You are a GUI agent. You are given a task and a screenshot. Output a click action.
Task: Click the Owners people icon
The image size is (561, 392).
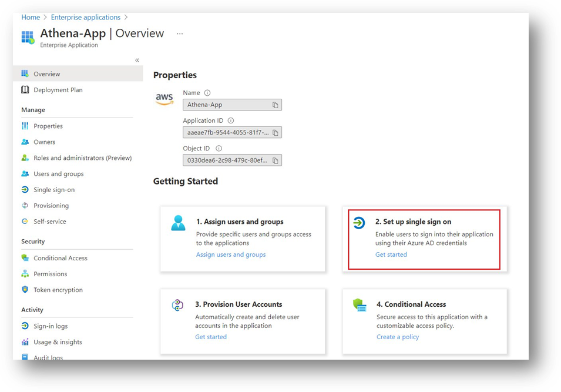click(25, 142)
